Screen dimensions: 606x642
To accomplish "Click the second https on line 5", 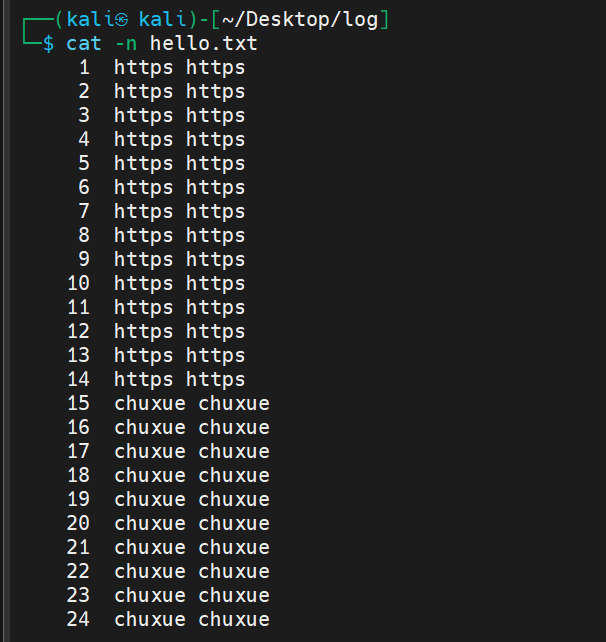I will (x=215, y=164).
